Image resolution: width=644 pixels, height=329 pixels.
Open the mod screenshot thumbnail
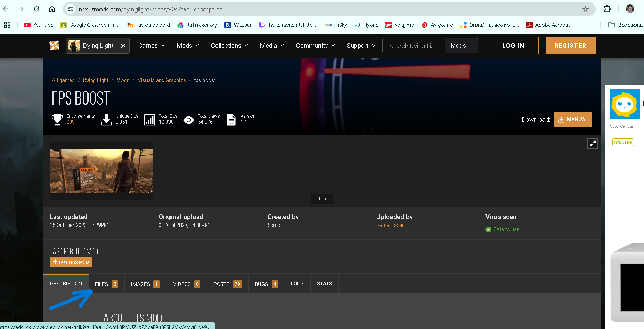tap(102, 171)
